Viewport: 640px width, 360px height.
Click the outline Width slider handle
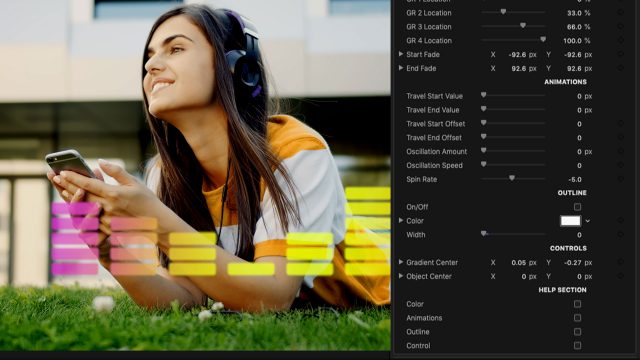tap(484, 234)
